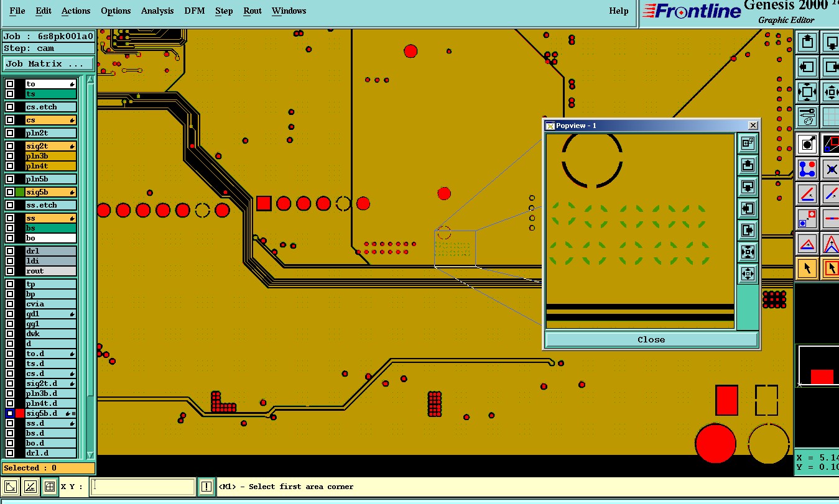Select layer name drl.d

pos(51,453)
